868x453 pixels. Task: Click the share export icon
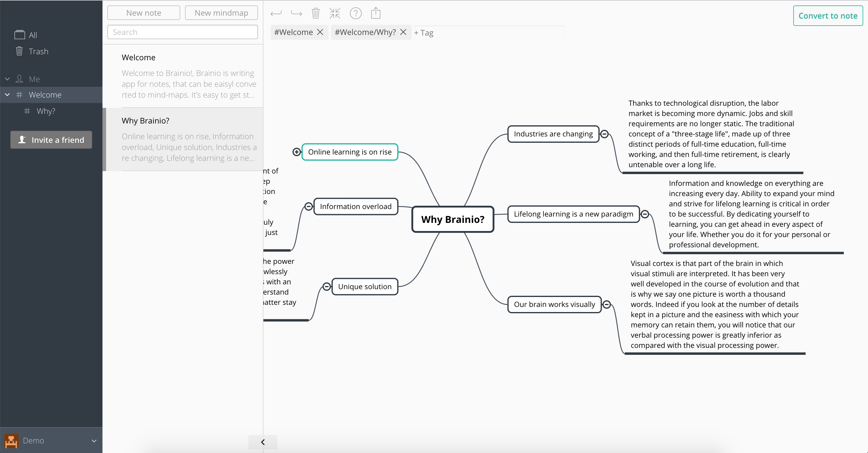click(376, 13)
